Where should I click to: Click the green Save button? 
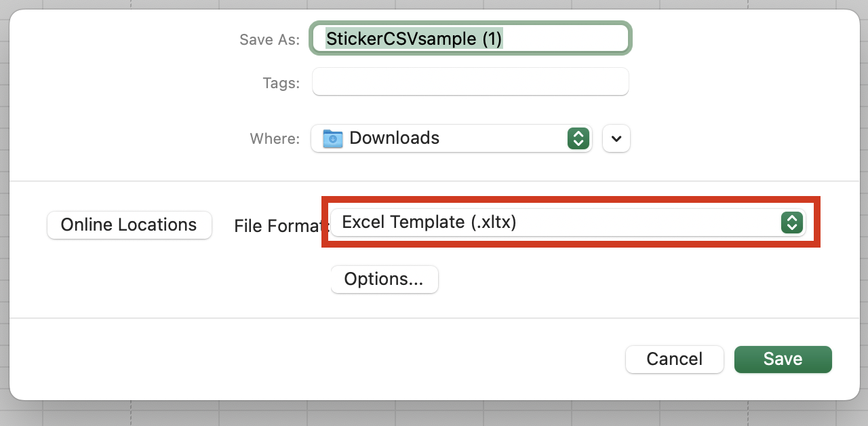783,359
